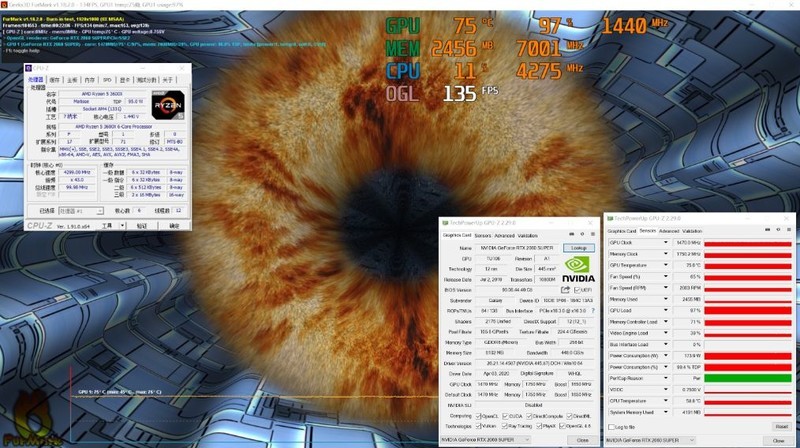Open the Memory Controller Load dropdown arrow
800x448 pixels.
coord(665,321)
